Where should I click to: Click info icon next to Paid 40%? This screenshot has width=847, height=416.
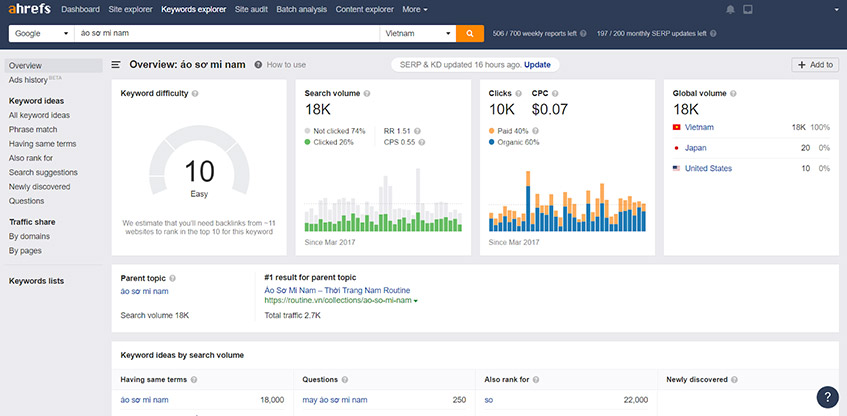point(535,131)
